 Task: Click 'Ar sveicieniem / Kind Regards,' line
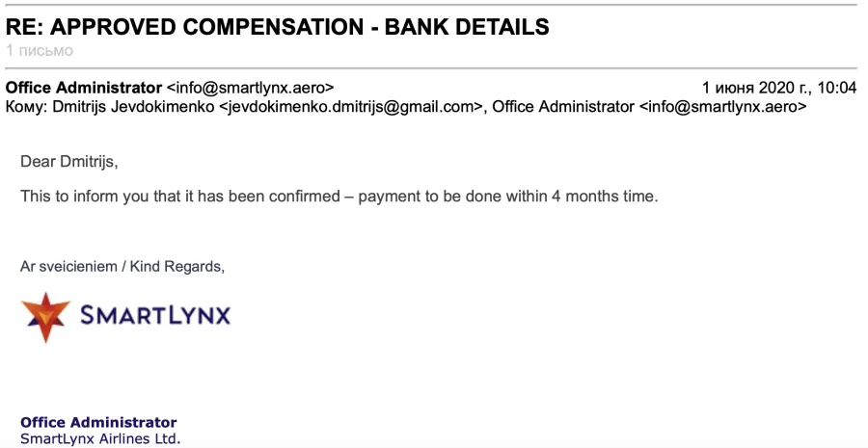tap(122, 267)
